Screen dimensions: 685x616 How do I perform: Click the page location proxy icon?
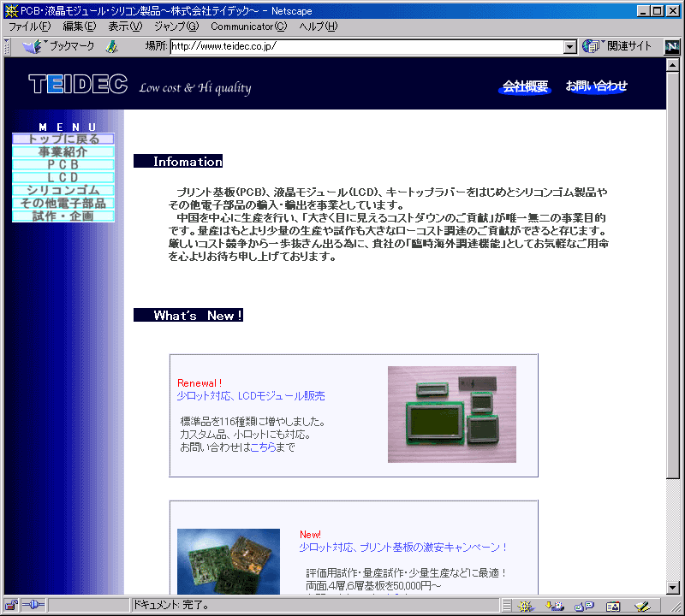tap(112, 46)
